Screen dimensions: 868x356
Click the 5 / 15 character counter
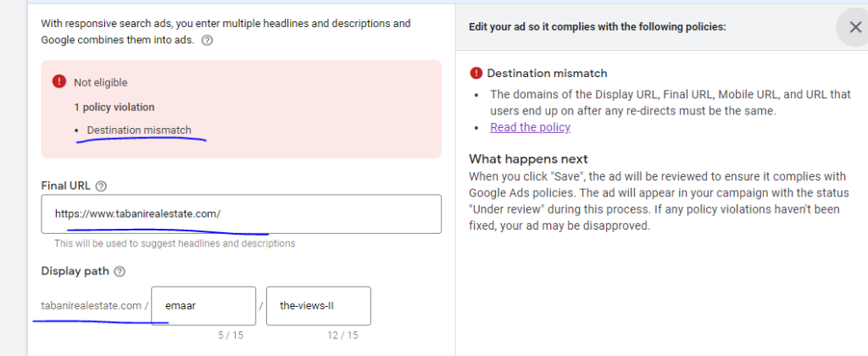tap(231, 336)
